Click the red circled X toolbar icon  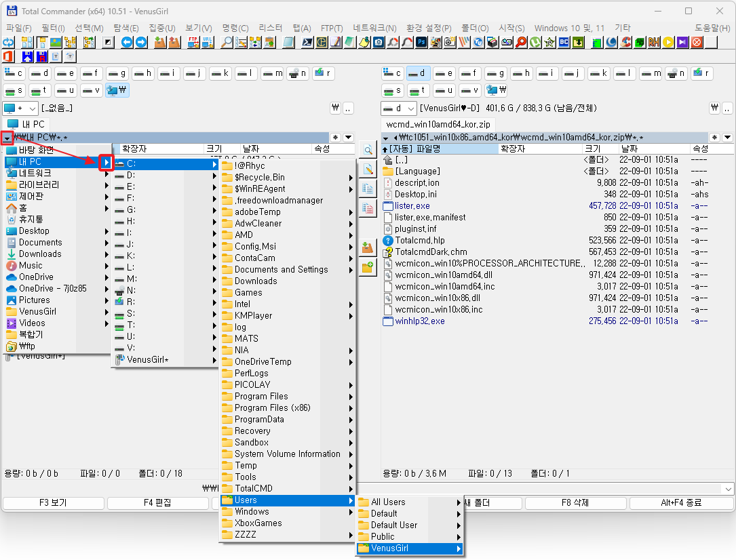click(697, 42)
